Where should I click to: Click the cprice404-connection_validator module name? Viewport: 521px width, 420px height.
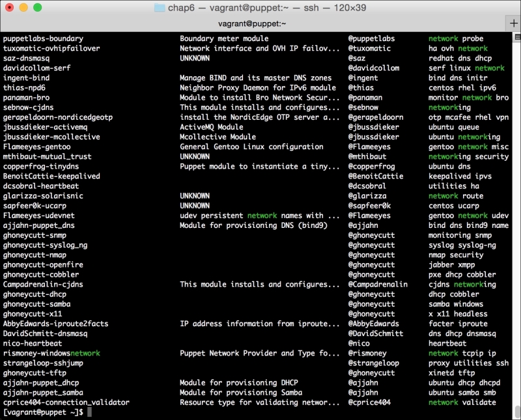[x=66, y=402]
